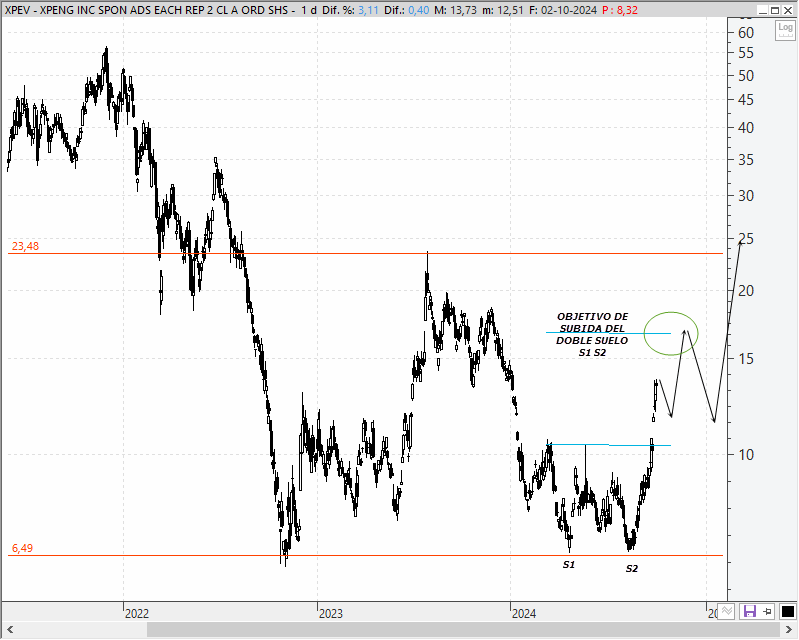This screenshot has width=799, height=640.
Task: Click the 'Dif.: 0,40' value
Action: (407, 10)
